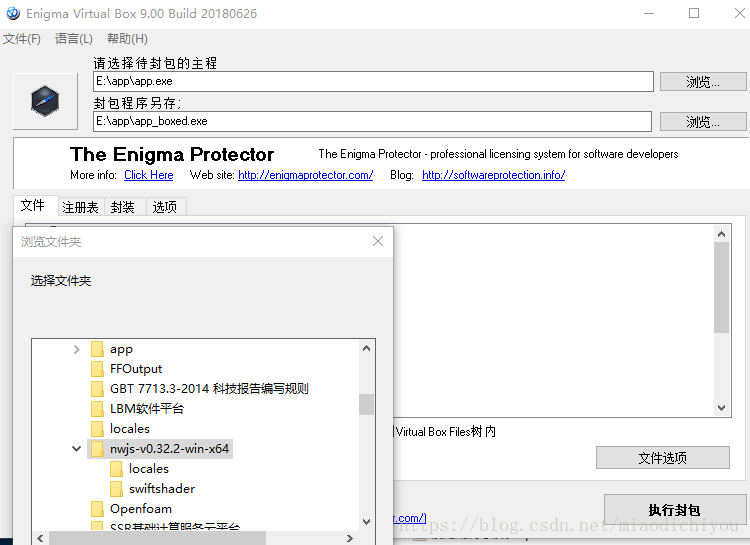The height and width of the screenshot is (545, 750).
Task: Click 浏览 button for boxed output path
Action: (703, 122)
